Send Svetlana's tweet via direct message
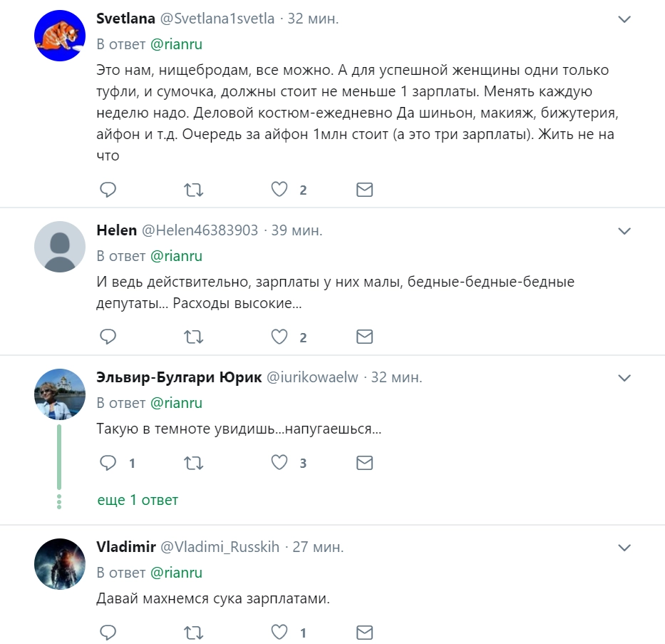The height and width of the screenshot is (644, 665). (364, 190)
